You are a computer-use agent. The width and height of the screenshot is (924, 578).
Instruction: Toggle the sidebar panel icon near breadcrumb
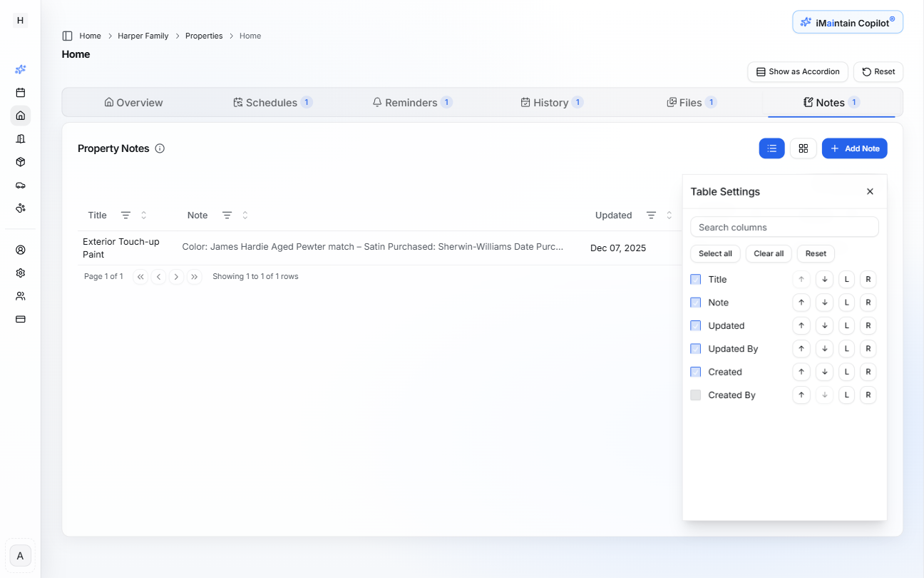click(68, 36)
